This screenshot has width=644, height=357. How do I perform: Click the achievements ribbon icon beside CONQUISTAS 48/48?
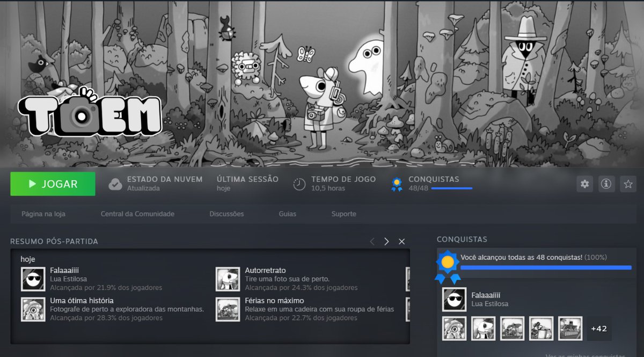[x=397, y=184]
